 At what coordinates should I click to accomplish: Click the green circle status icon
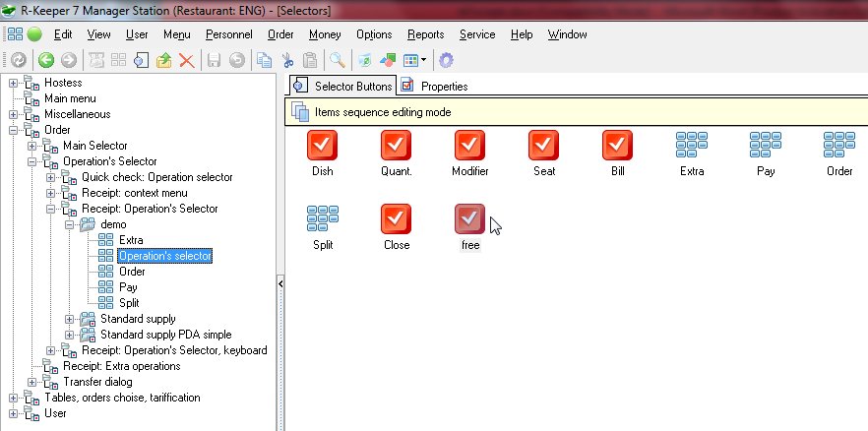[34, 34]
